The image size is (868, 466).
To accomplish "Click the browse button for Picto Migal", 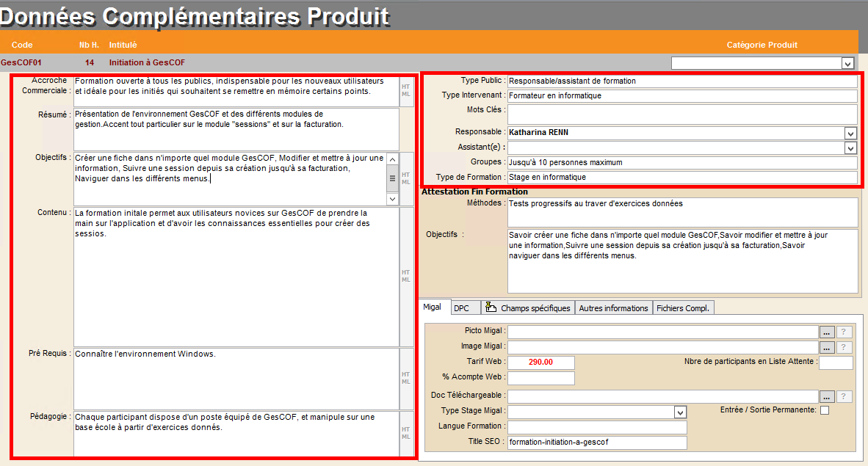I will point(827,331).
